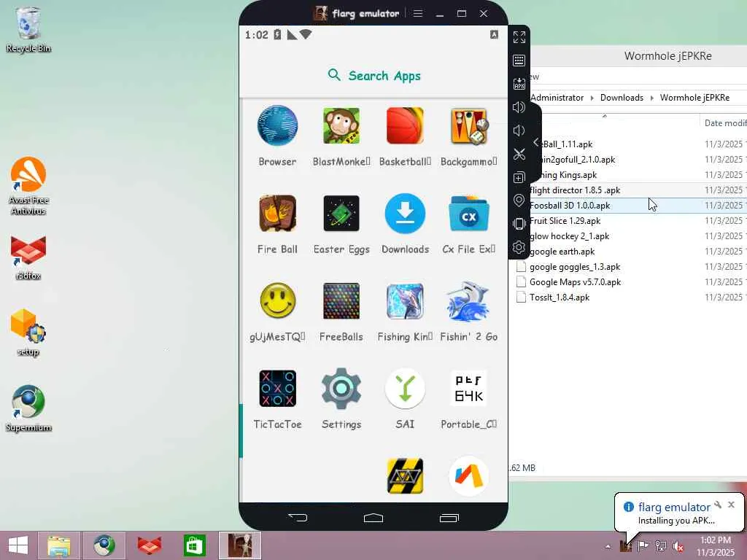Click Administrator in the address breadcrumb
This screenshot has height=560, width=747.
[557, 98]
